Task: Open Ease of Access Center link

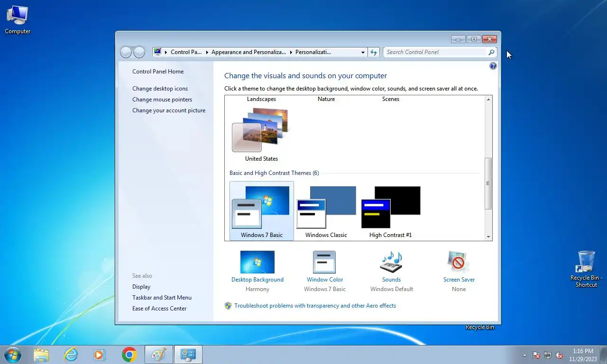Action: coord(159,309)
